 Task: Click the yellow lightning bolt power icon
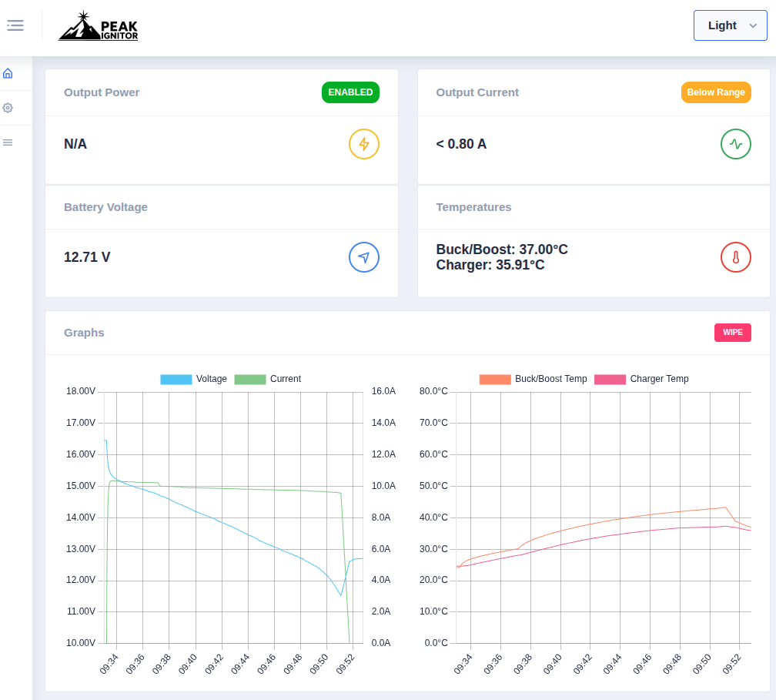click(364, 144)
